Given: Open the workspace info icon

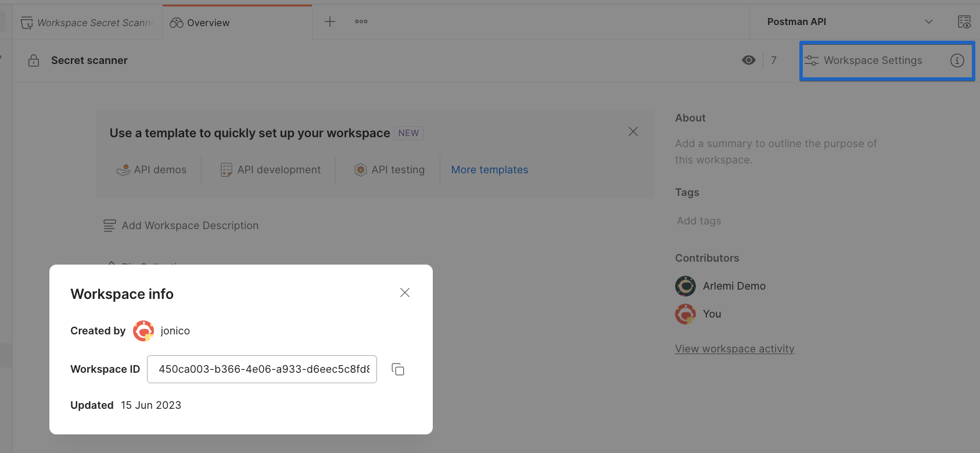Looking at the screenshot, I should [957, 60].
